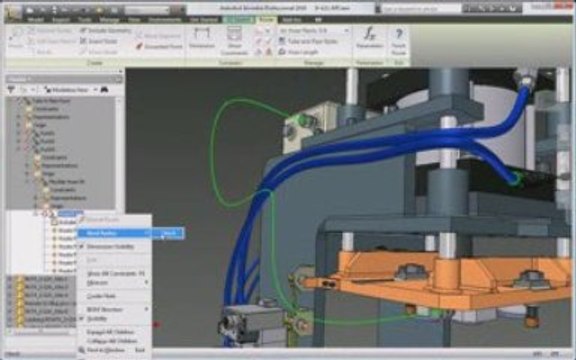Switch to the Environments ribbon tab

(164, 19)
